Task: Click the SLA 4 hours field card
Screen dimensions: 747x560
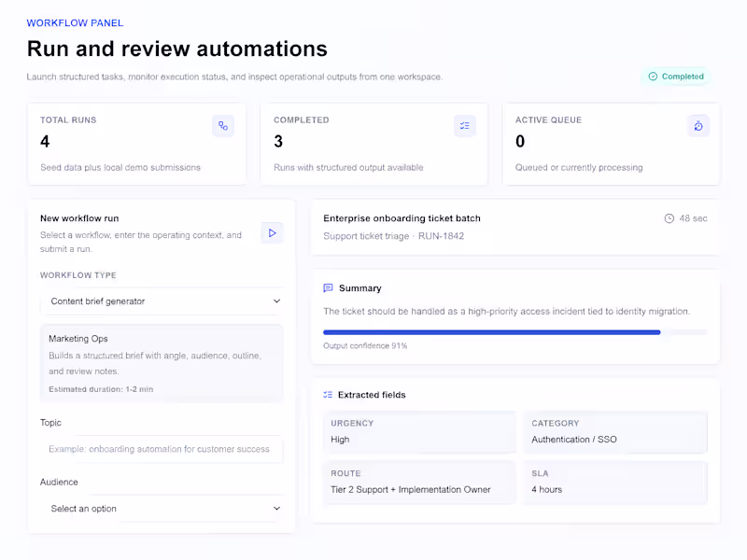Action: (615, 481)
